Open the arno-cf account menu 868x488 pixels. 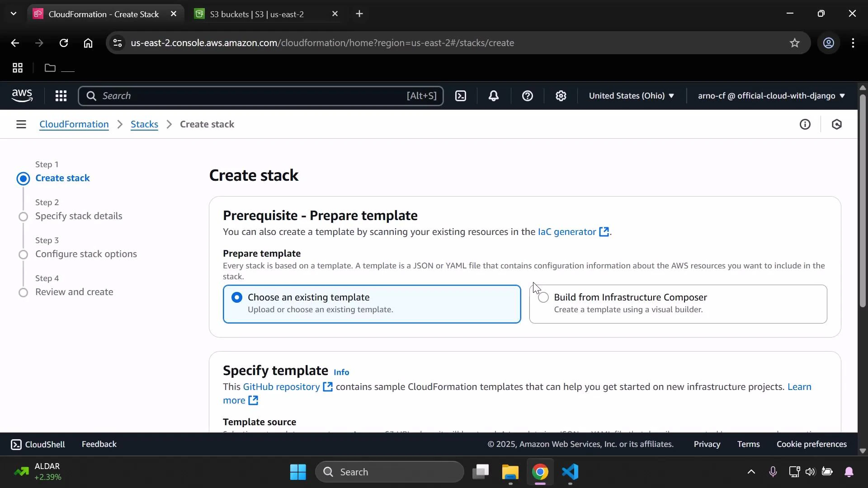(x=770, y=96)
